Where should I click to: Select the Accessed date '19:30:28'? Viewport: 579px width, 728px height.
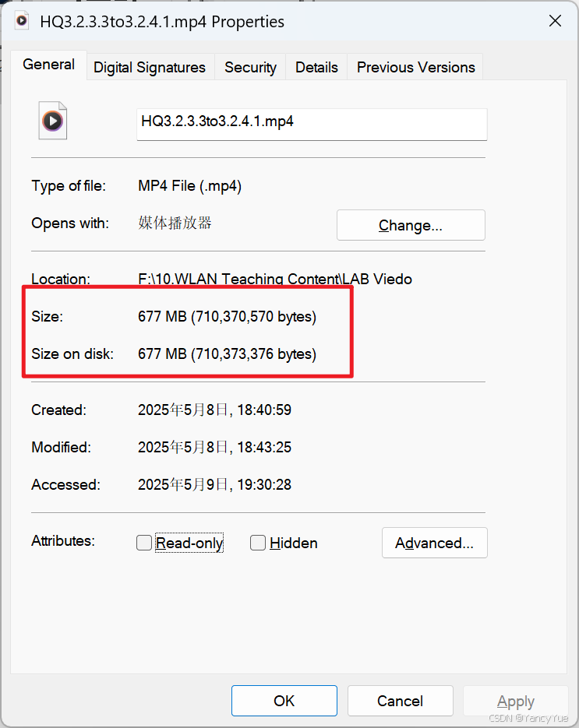[264, 485]
